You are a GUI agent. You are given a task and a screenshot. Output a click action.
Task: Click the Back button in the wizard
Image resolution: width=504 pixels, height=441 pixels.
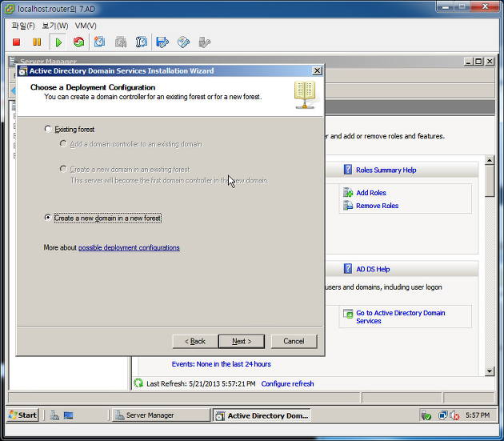pos(194,341)
